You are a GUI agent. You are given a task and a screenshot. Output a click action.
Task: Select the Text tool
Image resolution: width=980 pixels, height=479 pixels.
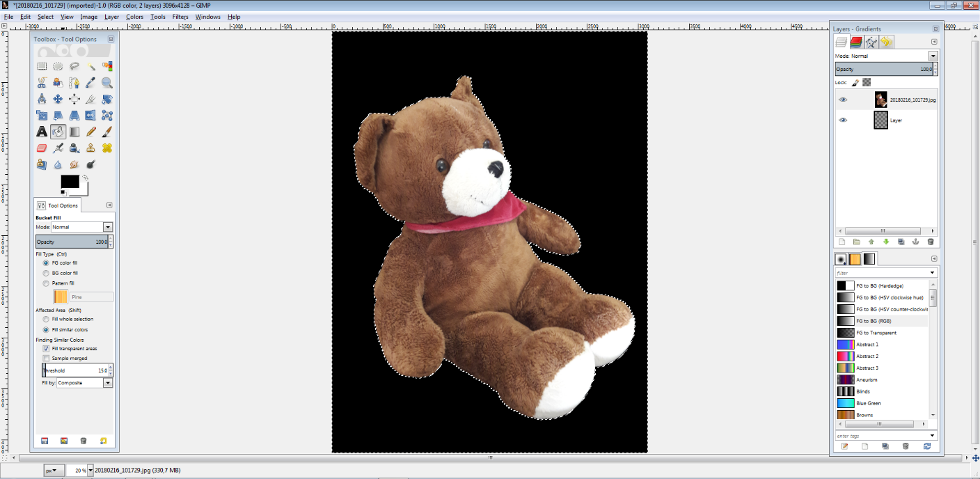tap(42, 132)
